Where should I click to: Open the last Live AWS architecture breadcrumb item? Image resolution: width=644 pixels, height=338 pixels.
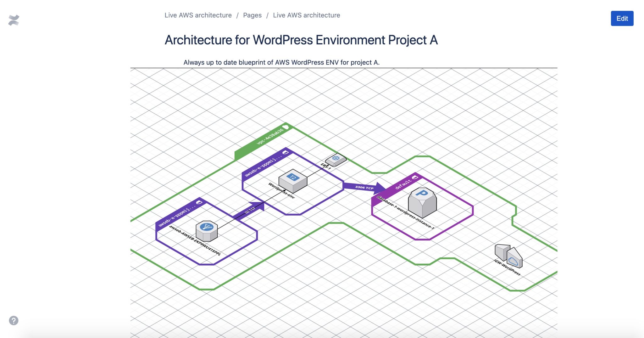pyautogui.click(x=307, y=15)
